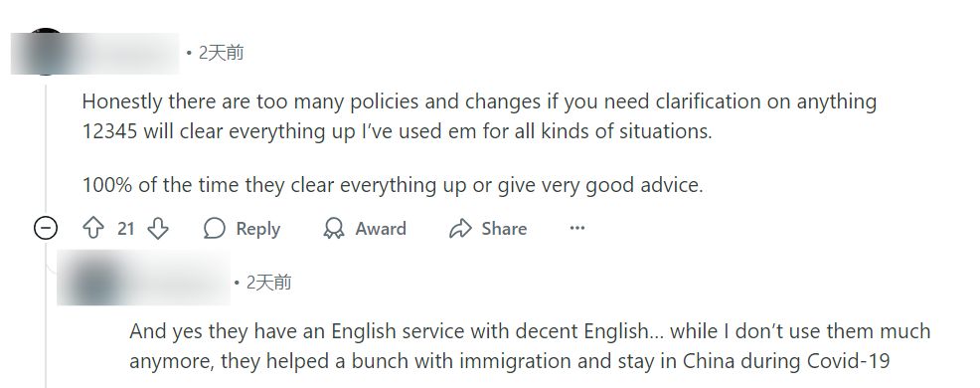
Task: Click the top comment's 2天前 timestamp
Action: click(x=222, y=53)
